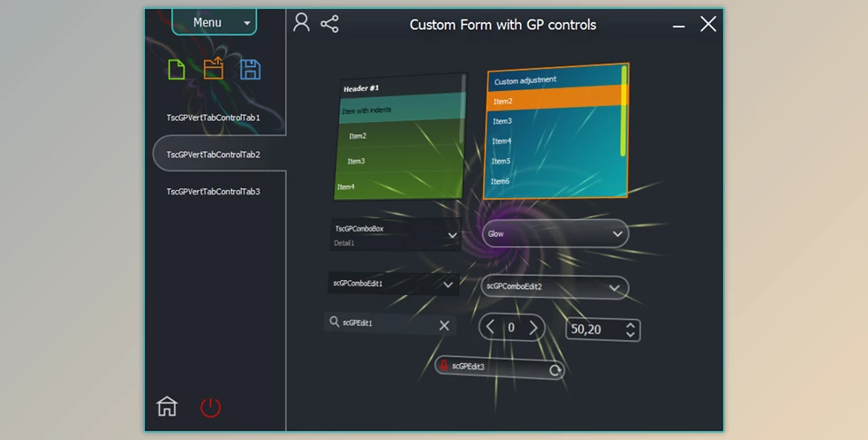Open the user profile icon
This screenshot has height=440, width=868.
(x=301, y=22)
